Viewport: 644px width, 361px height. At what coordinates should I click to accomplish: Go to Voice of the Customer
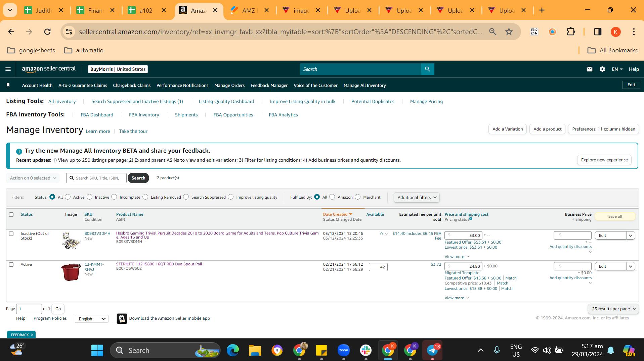click(x=315, y=86)
